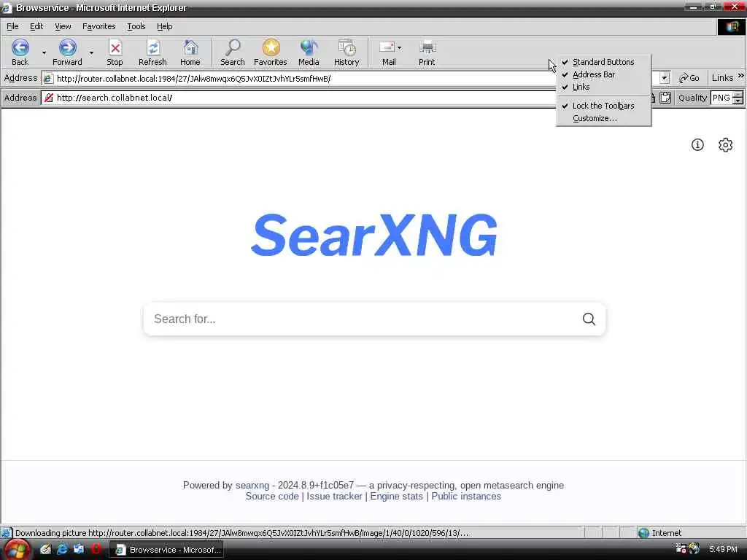Click the Mail toolbar icon
The image size is (747, 560).
[x=388, y=52]
